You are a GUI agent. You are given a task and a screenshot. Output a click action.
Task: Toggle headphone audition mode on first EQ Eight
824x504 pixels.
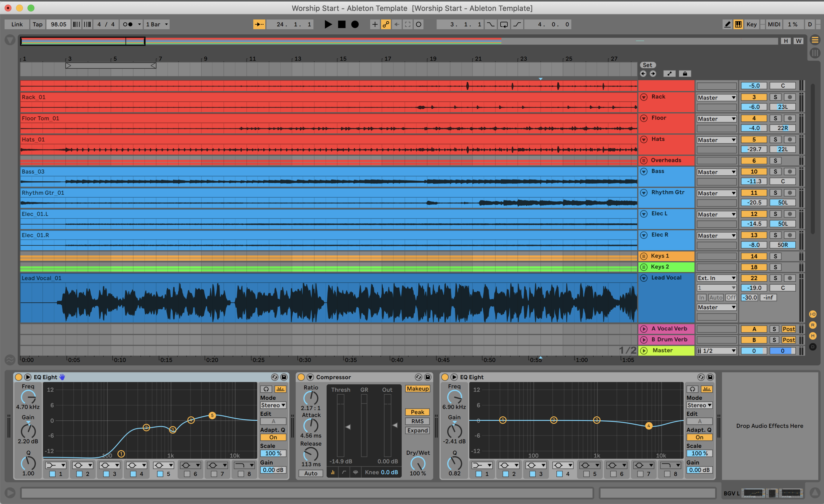(266, 389)
